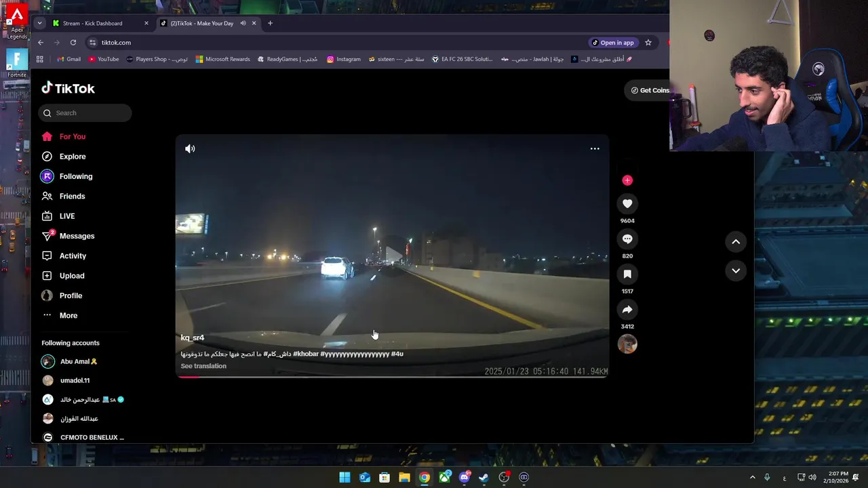The width and height of the screenshot is (868, 488).
Task: Click See translation under the caption
Action: click(x=203, y=366)
